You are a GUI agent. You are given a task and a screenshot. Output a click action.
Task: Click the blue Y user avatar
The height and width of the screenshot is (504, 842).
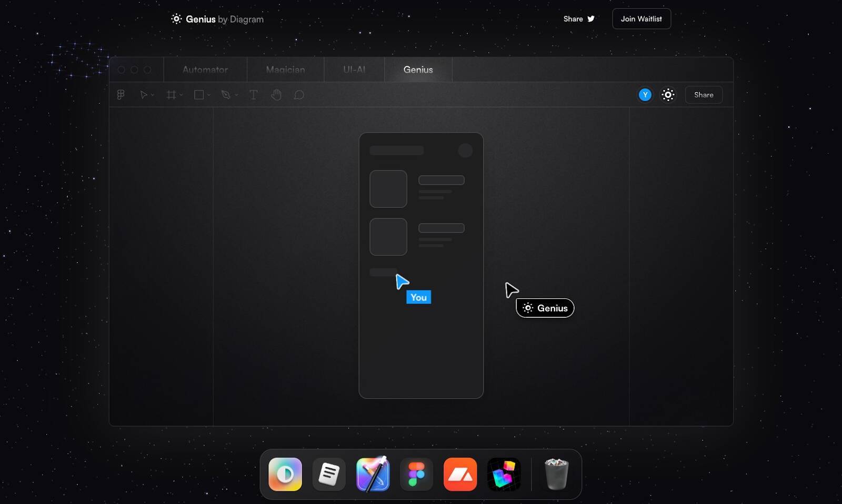[645, 95]
